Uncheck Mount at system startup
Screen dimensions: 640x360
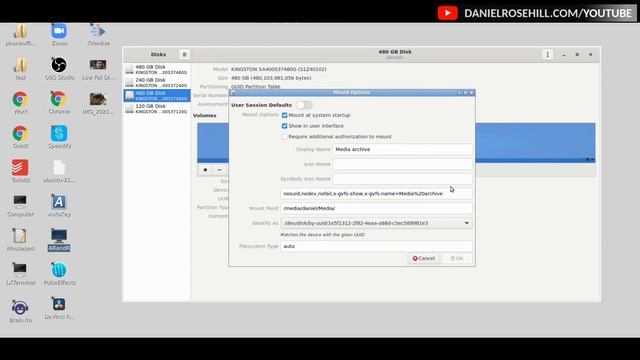pos(284,116)
